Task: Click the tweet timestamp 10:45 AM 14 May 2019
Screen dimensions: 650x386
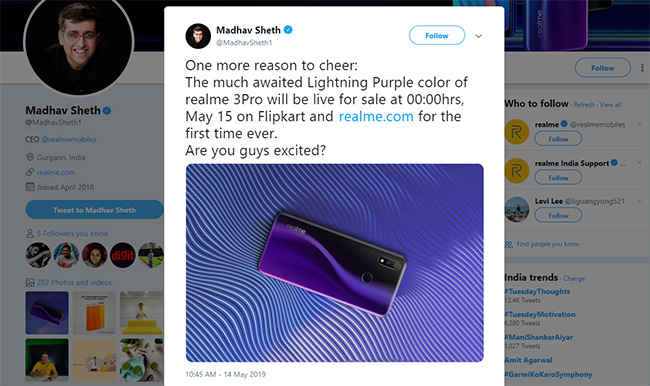Action: [x=225, y=374]
